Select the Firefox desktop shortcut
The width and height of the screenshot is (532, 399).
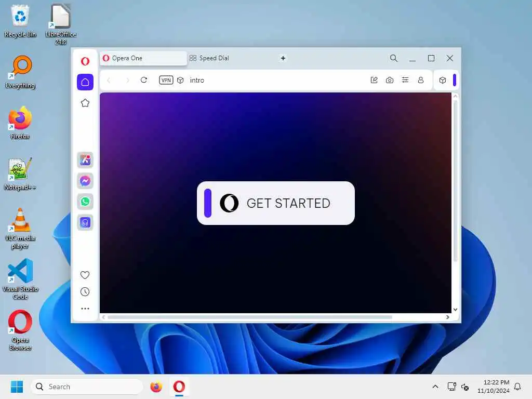(x=20, y=123)
